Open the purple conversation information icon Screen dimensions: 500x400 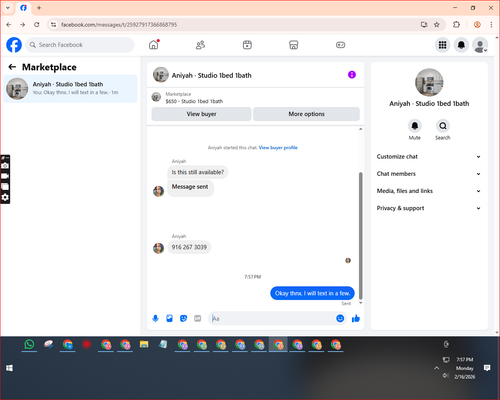[x=352, y=75]
